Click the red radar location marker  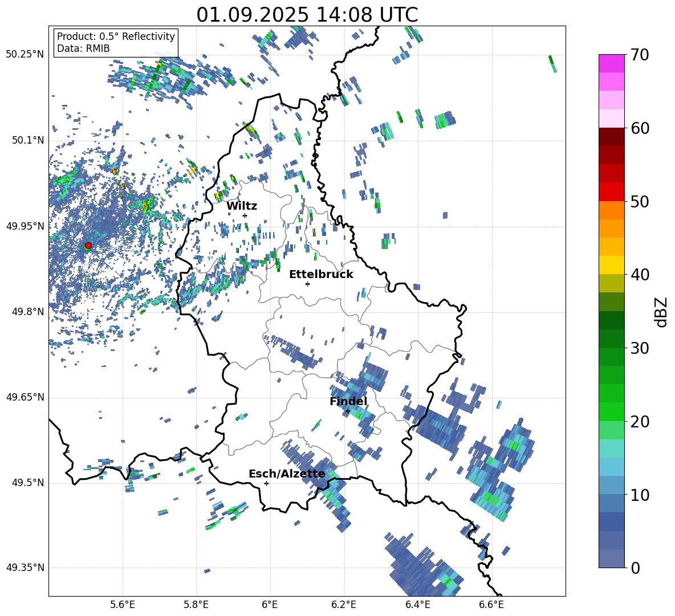click(x=88, y=245)
